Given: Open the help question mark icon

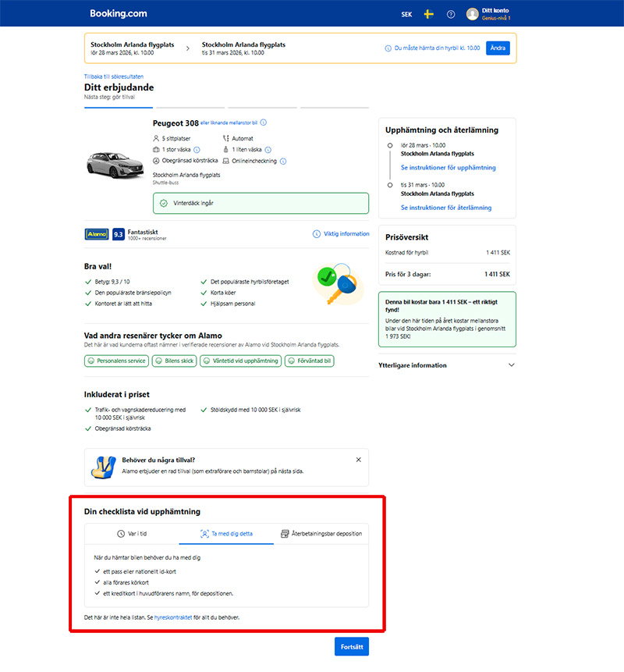Looking at the screenshot, I should point(451,14).
